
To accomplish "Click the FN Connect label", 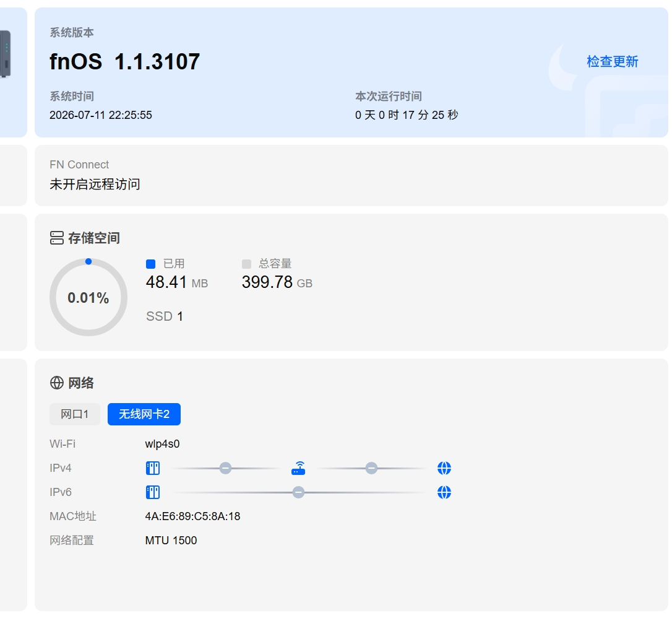I will coord(79,165).
